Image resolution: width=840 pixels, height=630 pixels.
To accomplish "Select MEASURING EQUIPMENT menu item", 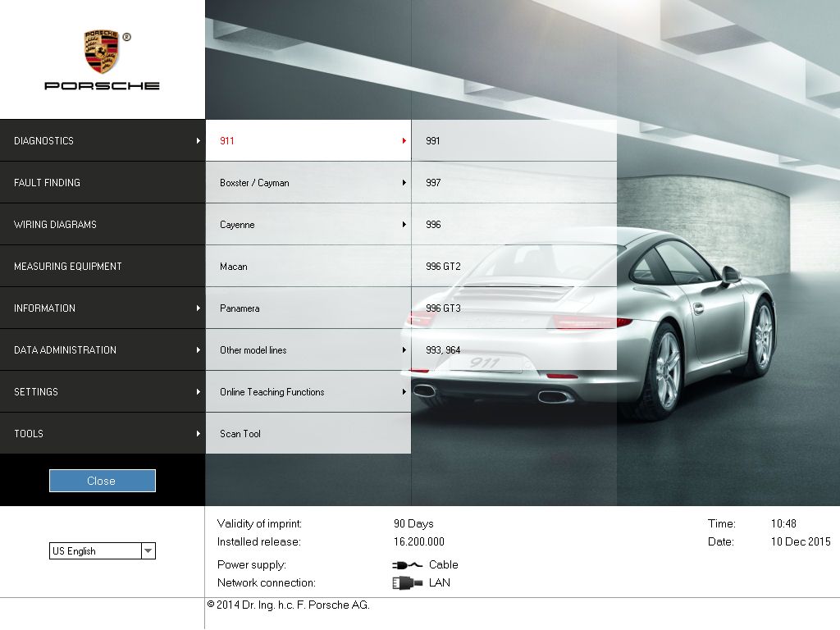I will [103, 266].
